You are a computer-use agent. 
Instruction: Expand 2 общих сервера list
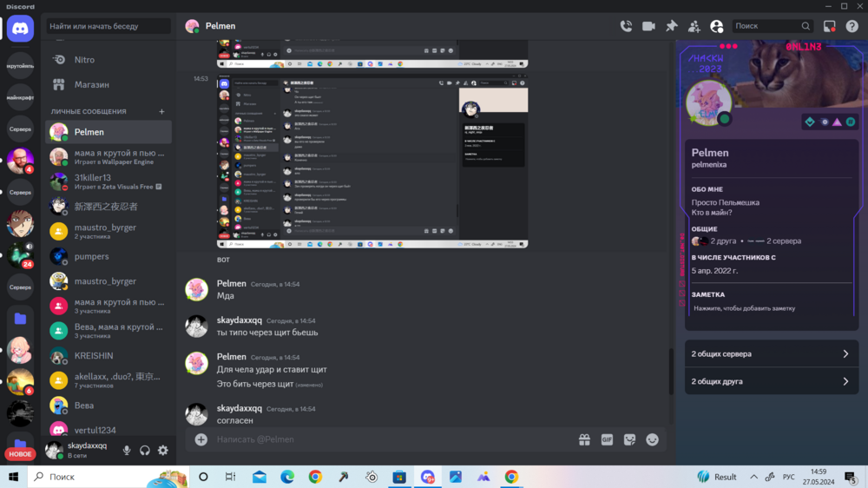pos(771,353)
